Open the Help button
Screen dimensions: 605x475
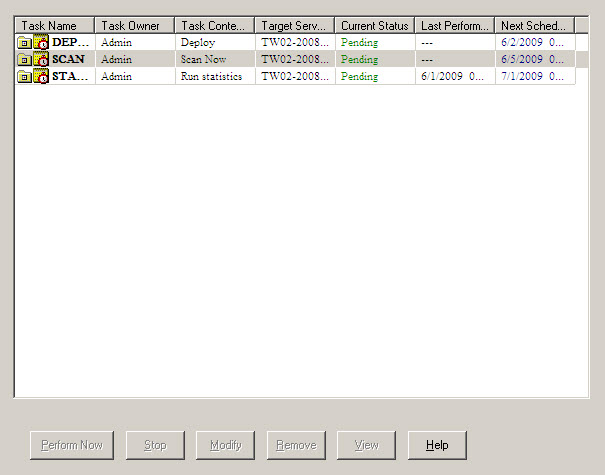pyautogui.click(x=437, y=445)
